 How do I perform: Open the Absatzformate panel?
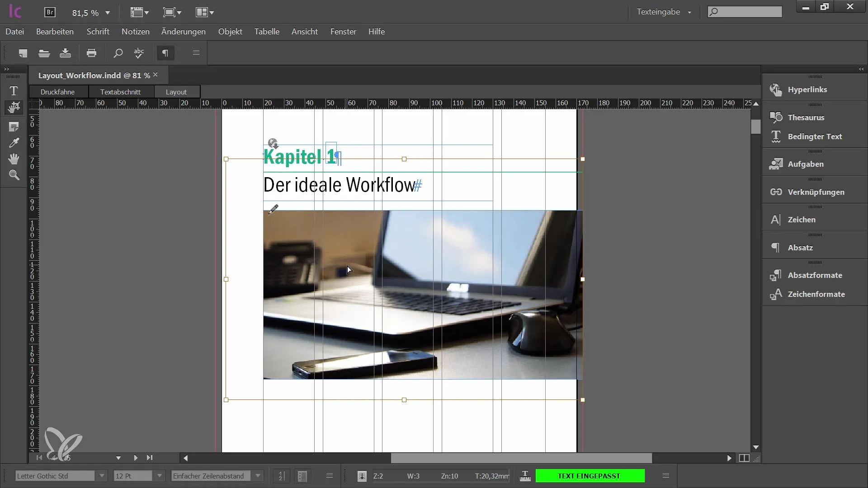(815, 275)
